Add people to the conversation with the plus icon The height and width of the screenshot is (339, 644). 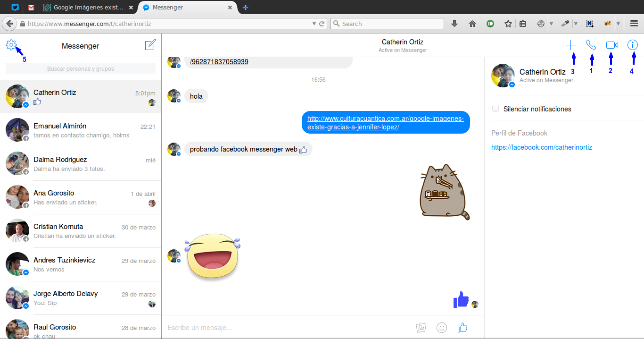click(x=570, y=45)
